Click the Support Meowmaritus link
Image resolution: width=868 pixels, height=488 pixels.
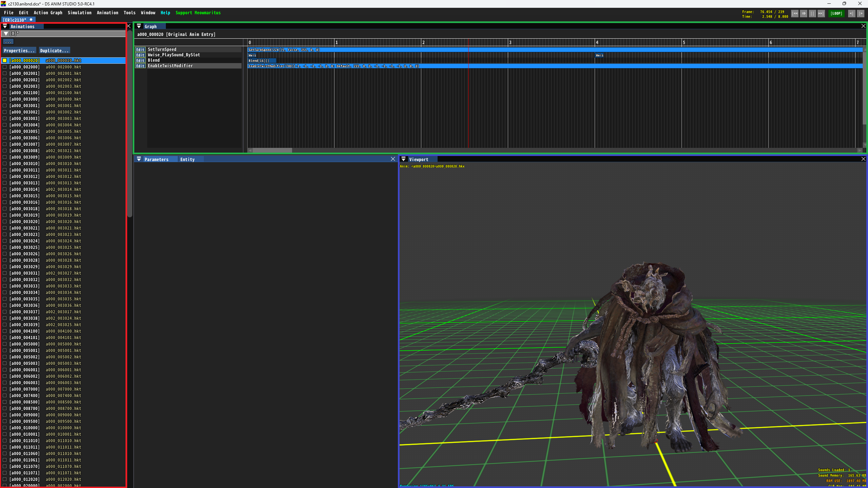(x=198, y=13)
